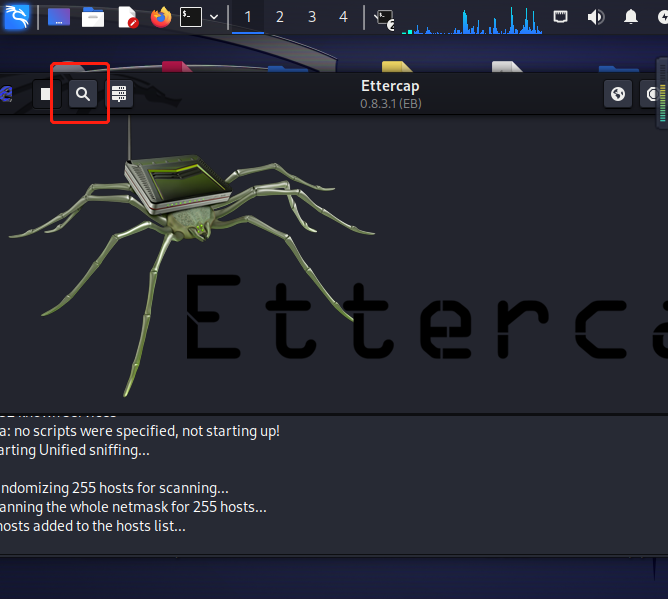Click the CPU usage graph in panel
Image resolution: width=668 pixels, height=599 pixels.
point(472,20)
